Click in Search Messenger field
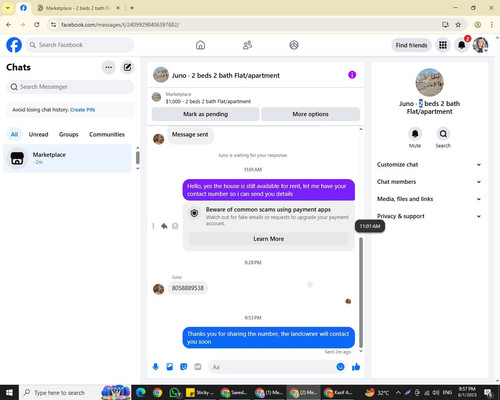Viewport: 500px width, 400px height. pyautogui.click(x=70, y=87)
